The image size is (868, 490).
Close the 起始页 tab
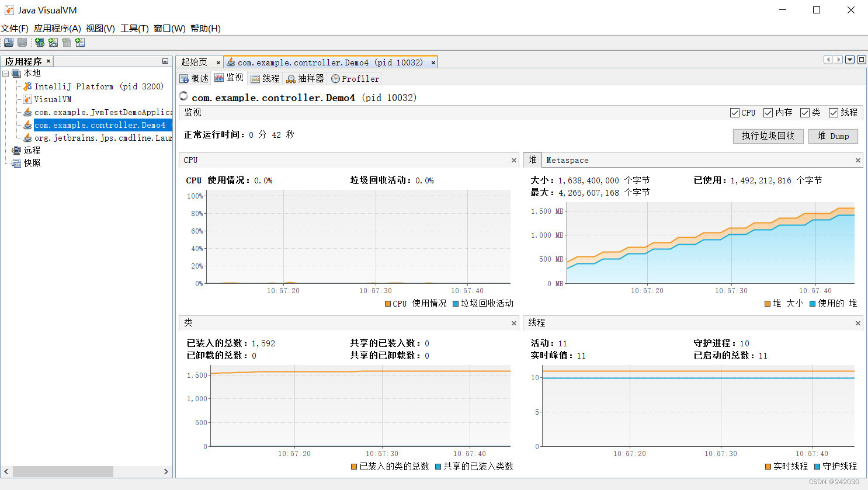218,62
